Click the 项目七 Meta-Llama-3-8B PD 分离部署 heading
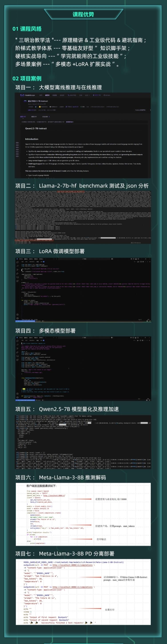 [x=65, y=553]
